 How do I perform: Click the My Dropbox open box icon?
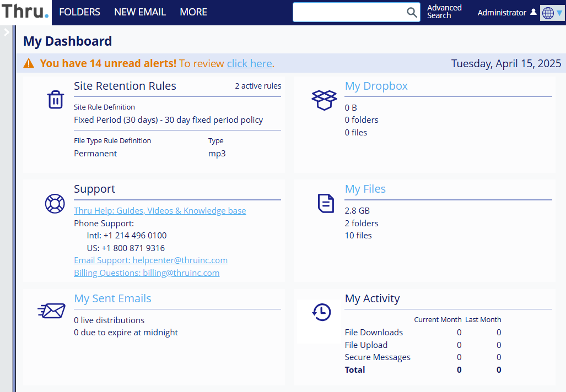pyautogui.click(x=324, y=100)
